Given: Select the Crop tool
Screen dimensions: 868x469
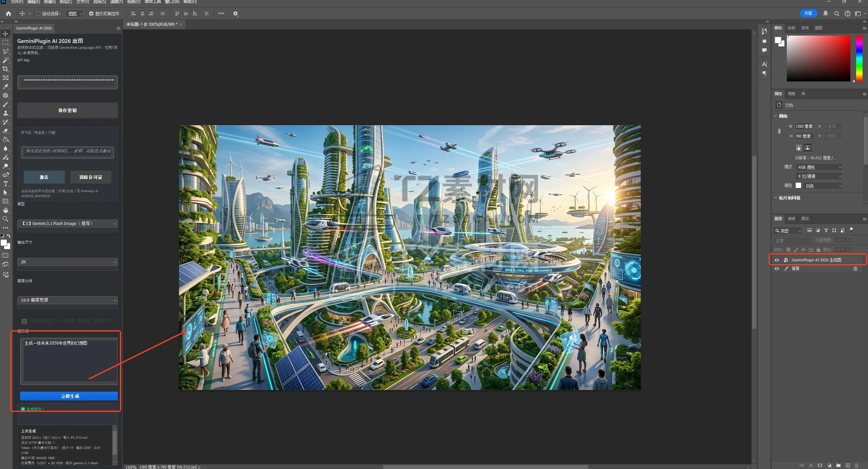Looking at the screenshot, I should 5,69.
